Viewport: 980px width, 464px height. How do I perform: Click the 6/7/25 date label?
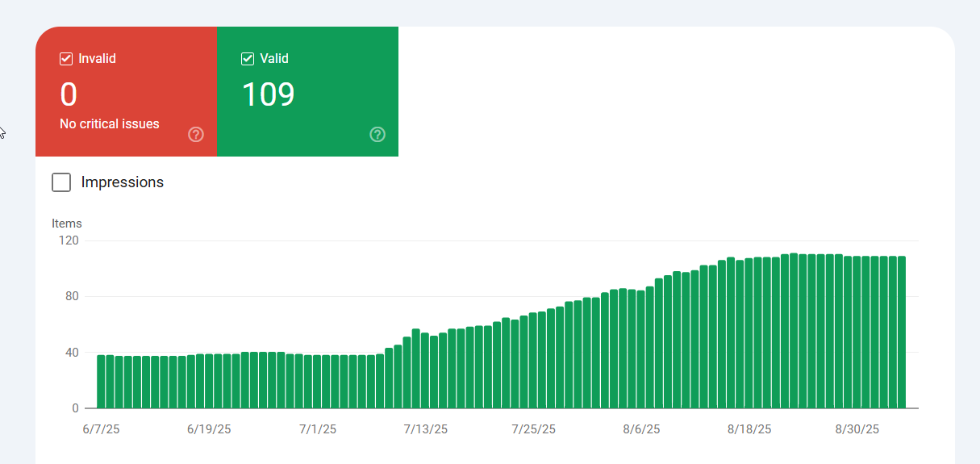tap(102, 429)
